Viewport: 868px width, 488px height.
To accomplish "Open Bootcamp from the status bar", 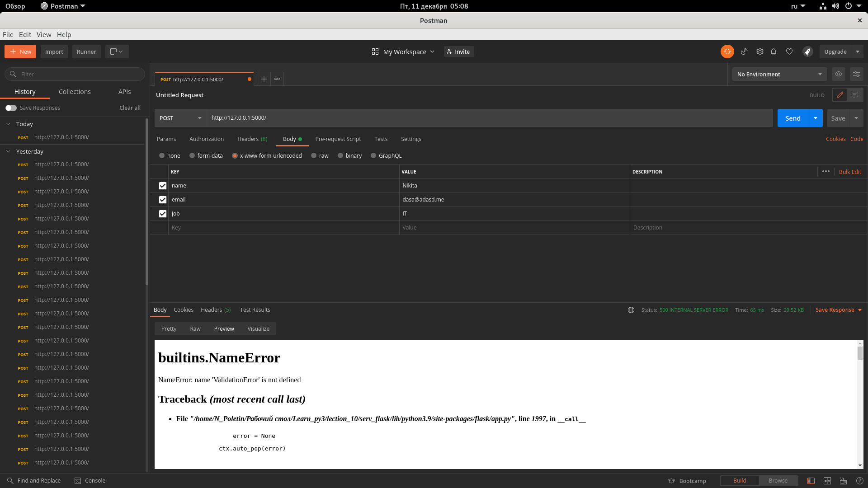I will point(687,481).
